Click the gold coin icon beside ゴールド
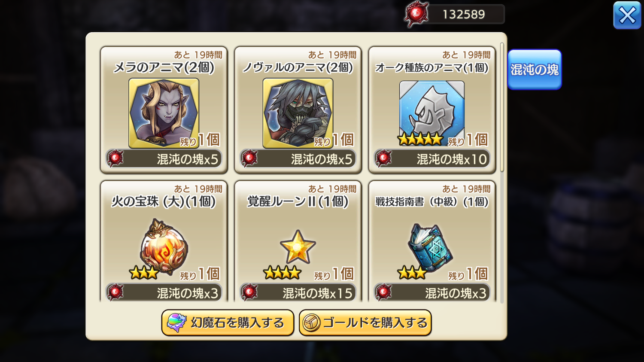The width and height of the screenshot is (644, 362). point(311,323)
